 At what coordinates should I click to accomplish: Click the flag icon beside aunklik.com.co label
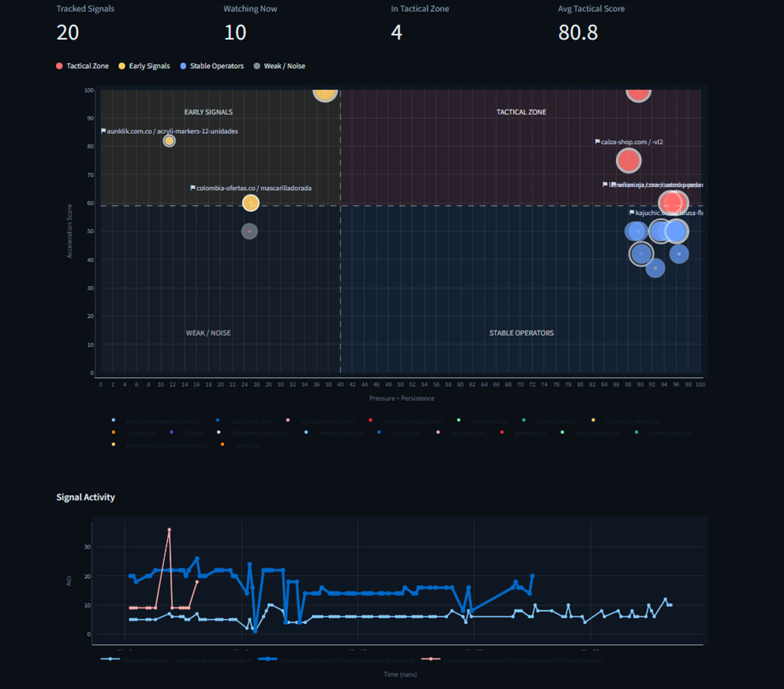point(103,131)
